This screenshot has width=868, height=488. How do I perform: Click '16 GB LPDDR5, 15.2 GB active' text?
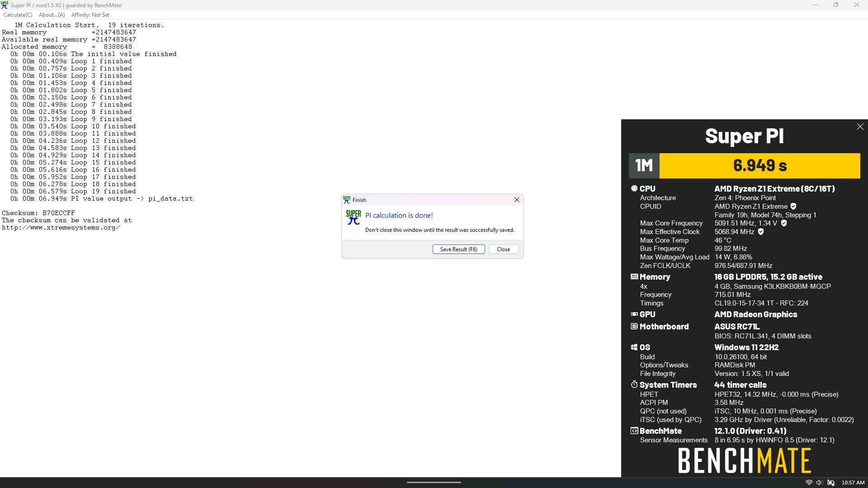point(768,277)
